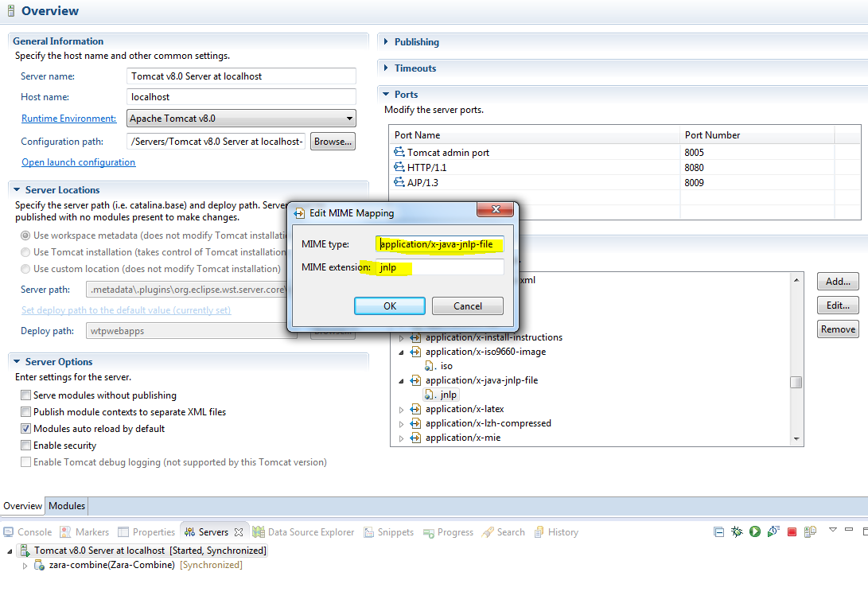Click the MIME type text field
Screen dimensions: 868x615
tap(440, 244)
